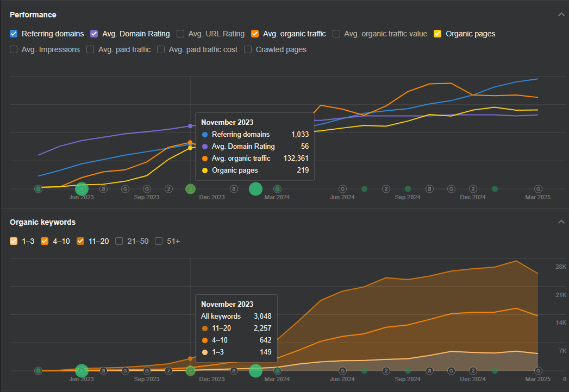The width and height of the screenshot is (569, 392).
Task: Click the G marker above Jun 2024 in Organic keywords chart
Action: click(x=342, y=371)
